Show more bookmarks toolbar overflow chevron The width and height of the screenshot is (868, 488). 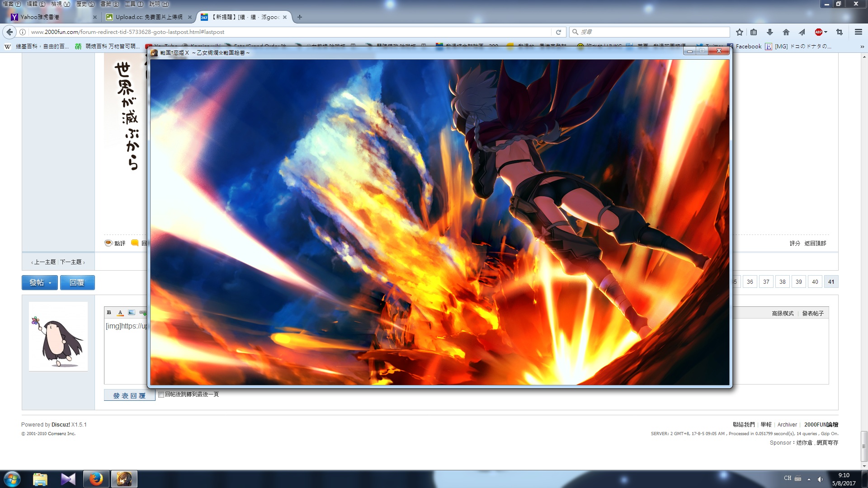point(862,47)
